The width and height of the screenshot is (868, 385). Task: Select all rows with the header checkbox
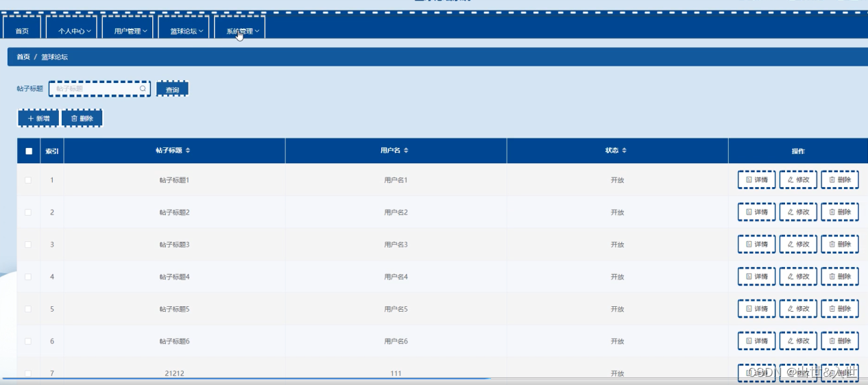[x=29, y=151]
